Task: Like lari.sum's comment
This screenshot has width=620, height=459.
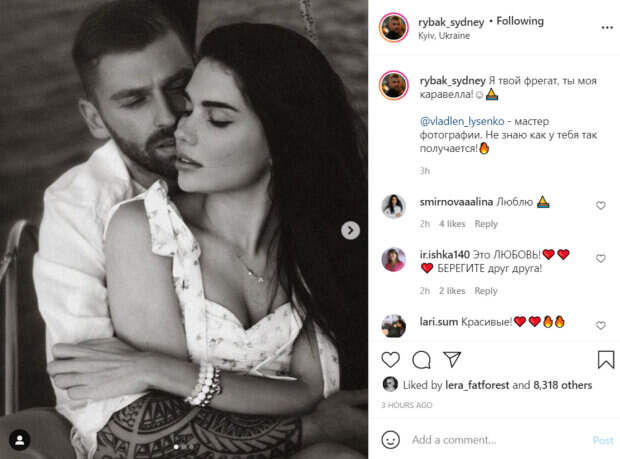Action: (601, 325)
